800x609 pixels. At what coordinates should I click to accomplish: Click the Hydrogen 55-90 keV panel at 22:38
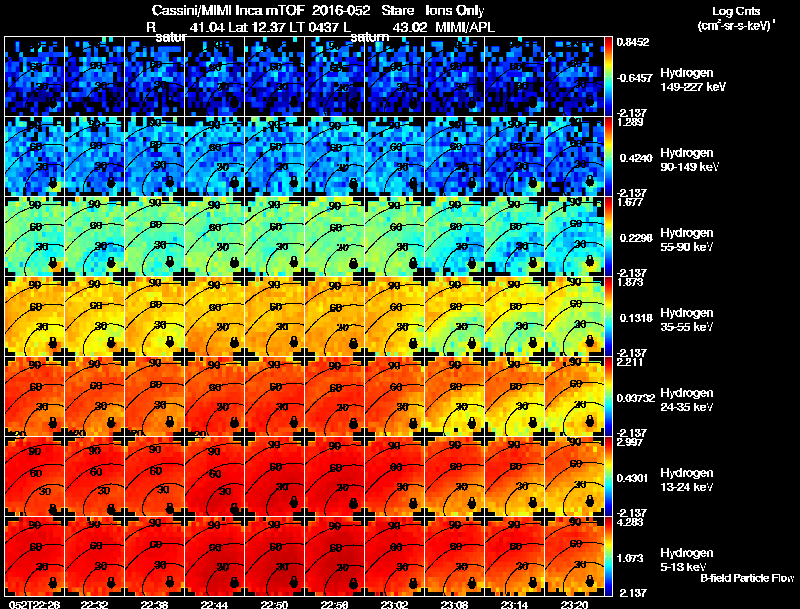(155, 237)
